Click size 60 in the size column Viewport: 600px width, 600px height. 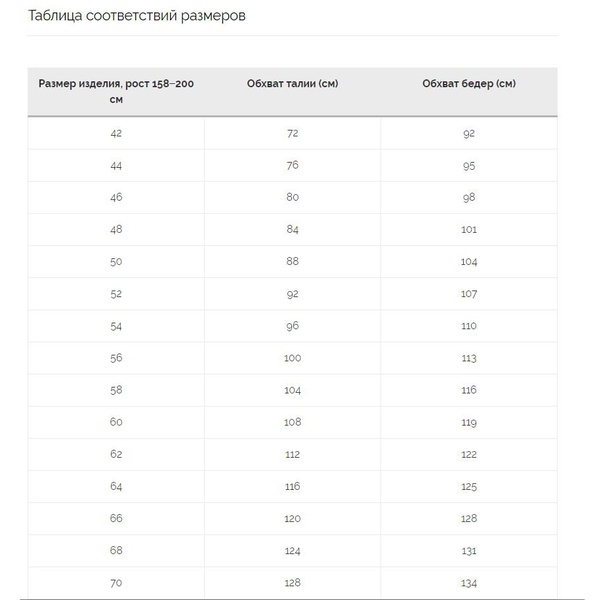[116, 422]
